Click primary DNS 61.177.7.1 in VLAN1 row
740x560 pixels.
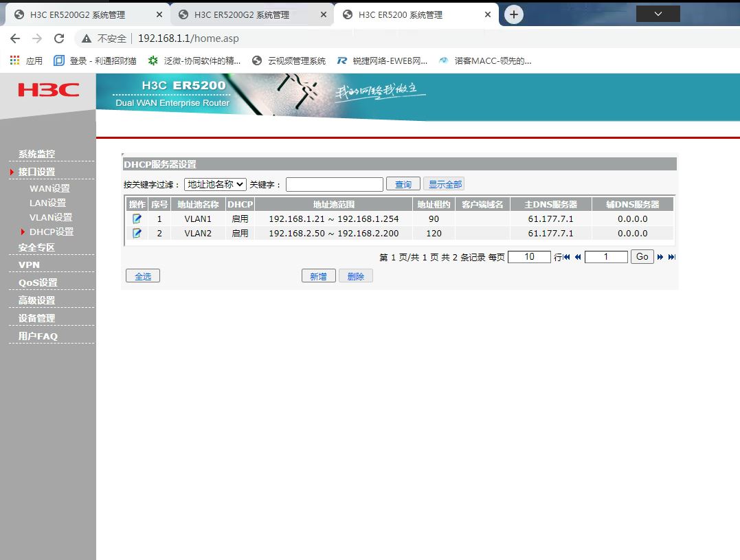click(551, 219)
